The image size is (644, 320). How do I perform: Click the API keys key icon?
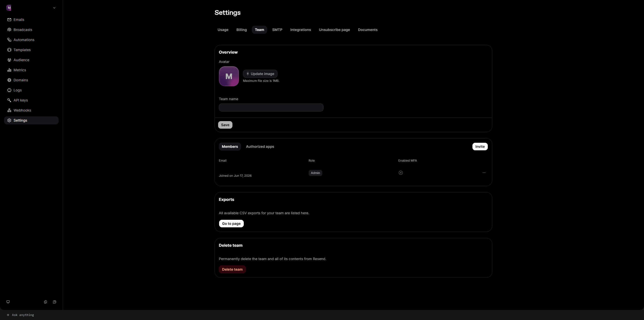click(9, 100)
